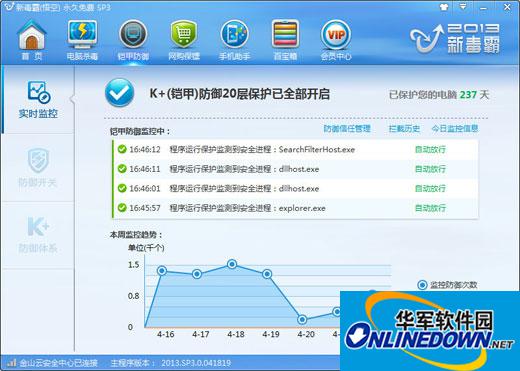520x371 pixels.
Task: Open 手机助手 phone assistant icon
Action: pyautogui.click(x=234, y=39)
